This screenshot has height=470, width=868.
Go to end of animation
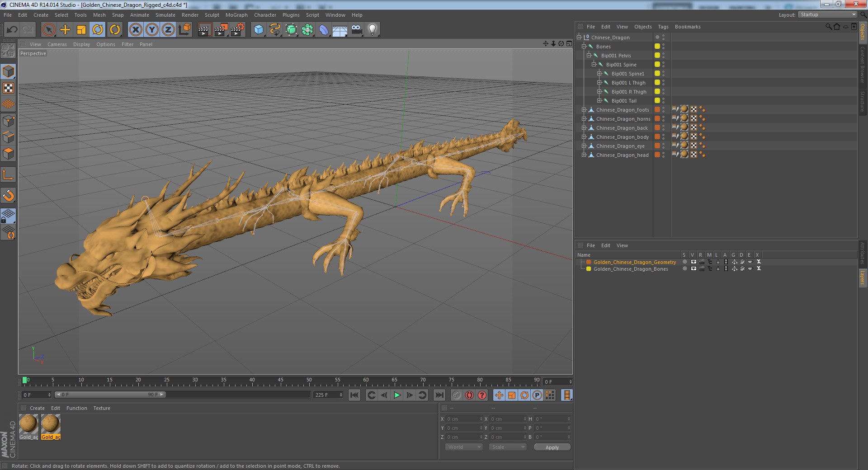click(x=439, y=395)
